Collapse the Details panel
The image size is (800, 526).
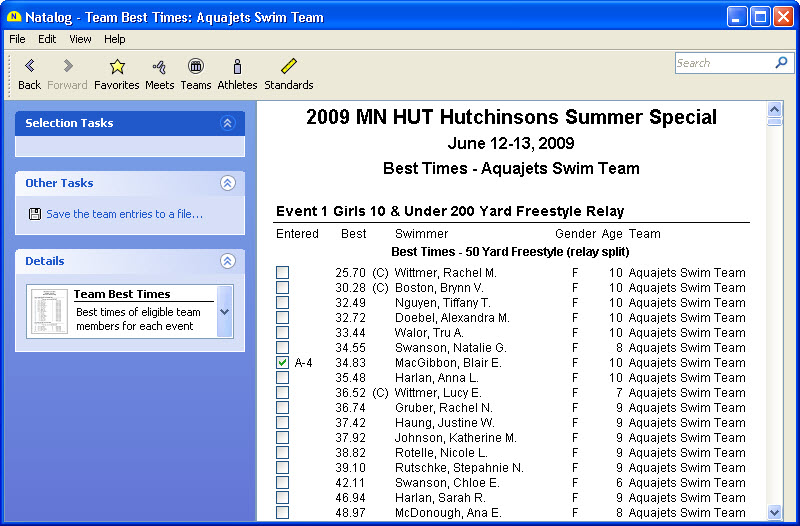pos(228,261)
